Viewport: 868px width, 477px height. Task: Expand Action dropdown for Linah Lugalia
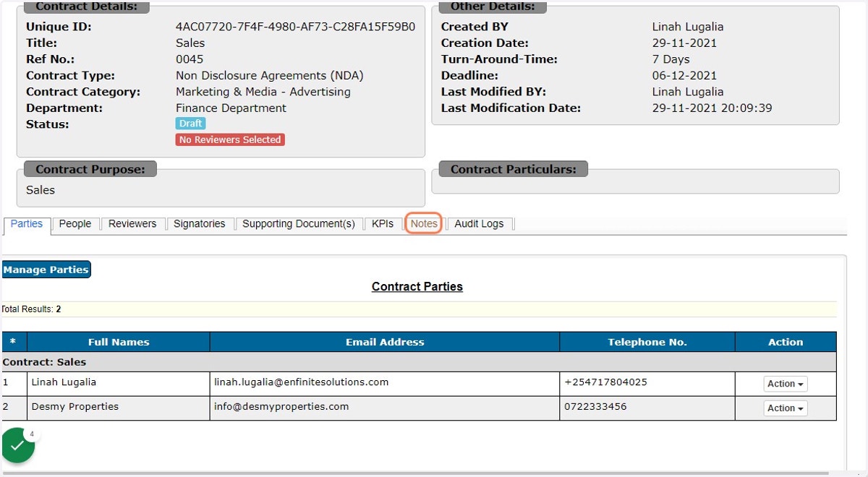tap(786, 384)
